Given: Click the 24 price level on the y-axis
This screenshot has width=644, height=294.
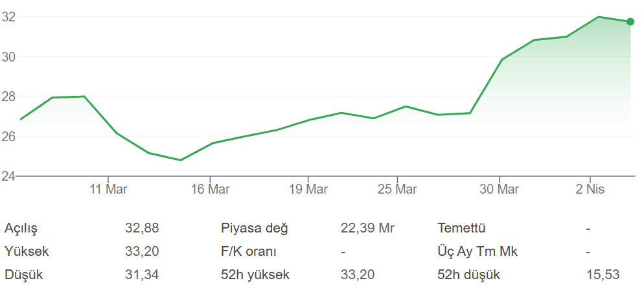Looking at the screenshot, I should 8,176.
